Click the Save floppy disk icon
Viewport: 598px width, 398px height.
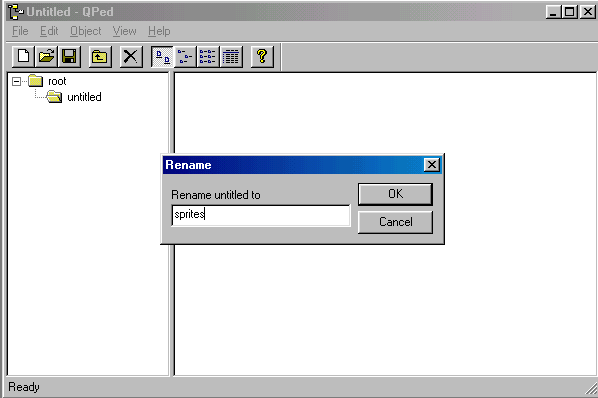[x=69, y=56]
